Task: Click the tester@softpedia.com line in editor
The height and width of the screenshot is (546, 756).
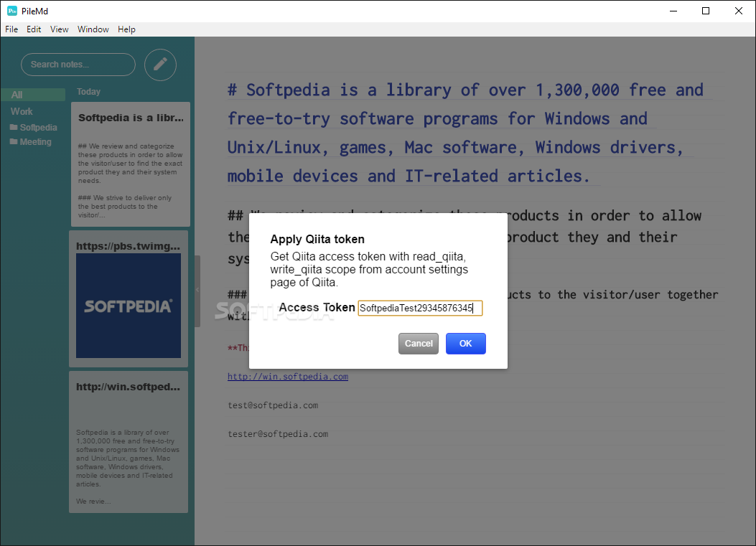Action: [278, 434]
